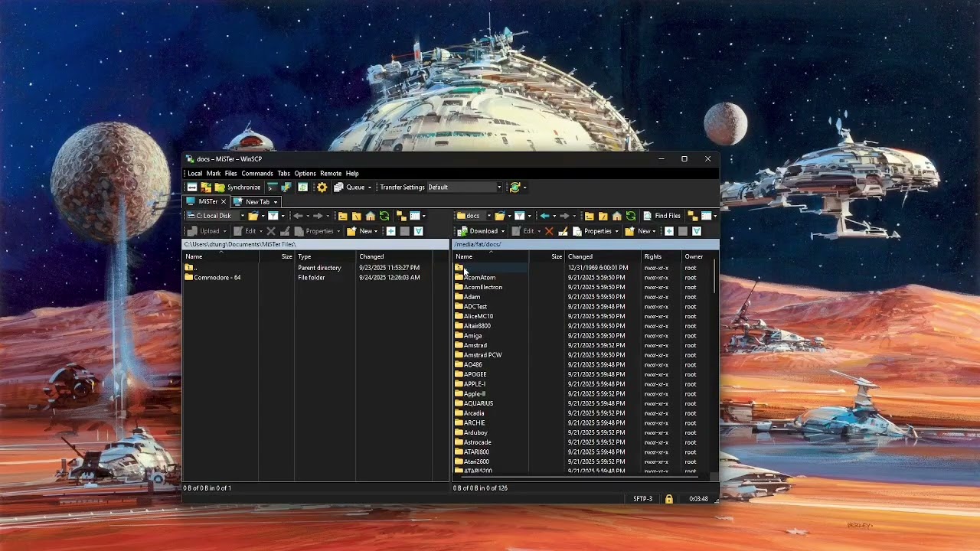Screen dimensions: 980x551
Task: Open the Queue dropdown arrow
Action: point(370,187)
